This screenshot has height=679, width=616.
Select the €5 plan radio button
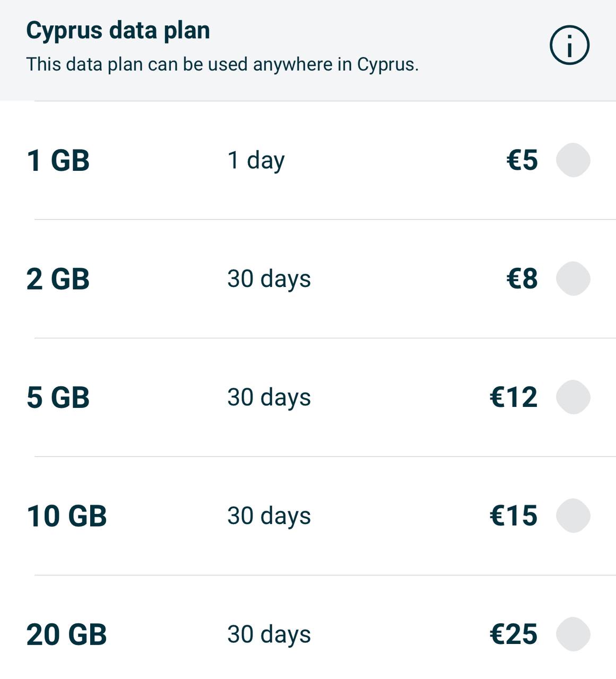pos(573,160)
